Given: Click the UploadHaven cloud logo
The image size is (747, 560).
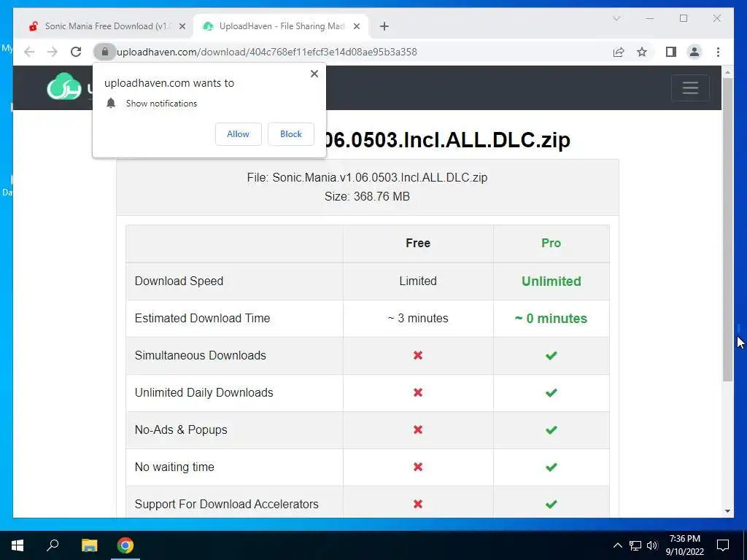Looking at the screenshot, I should (64, 86).
